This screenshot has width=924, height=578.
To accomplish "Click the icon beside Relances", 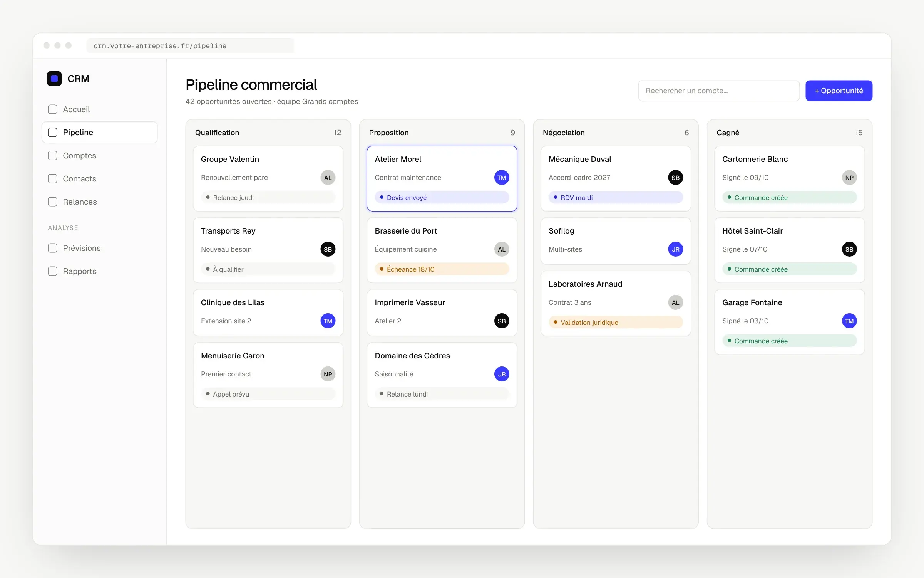I will [x=53, y=202].
